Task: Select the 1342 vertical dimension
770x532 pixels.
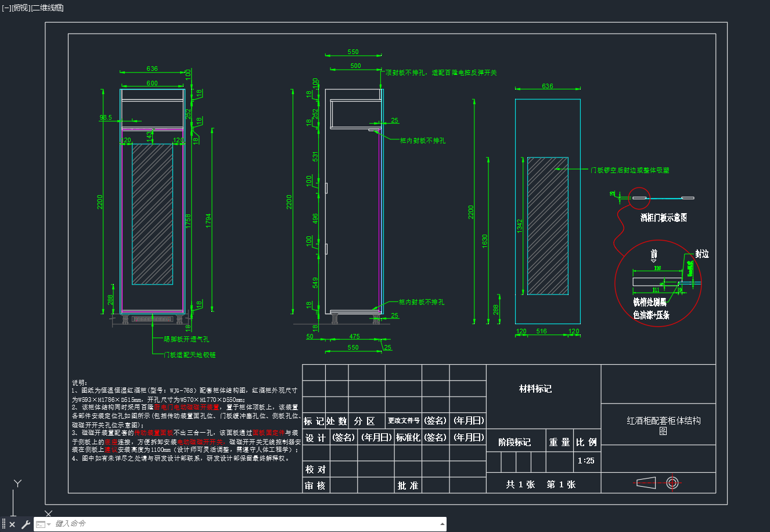Action: click(x=520, y=227)
